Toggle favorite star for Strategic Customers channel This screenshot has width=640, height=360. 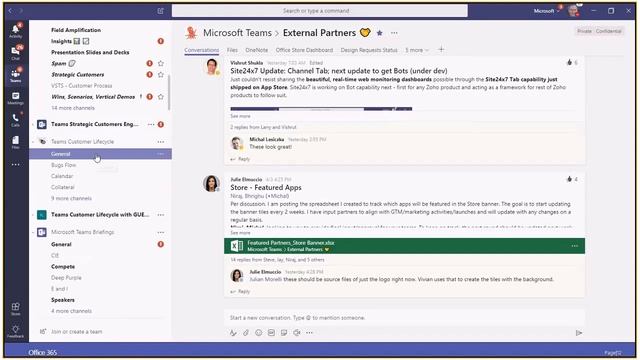(161, 75)
